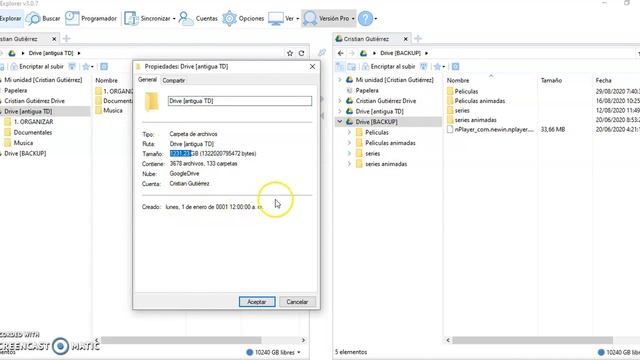The image size is (640, 360).
Task: Select Papelera in left tree
Action: click(x=16, y=90)
